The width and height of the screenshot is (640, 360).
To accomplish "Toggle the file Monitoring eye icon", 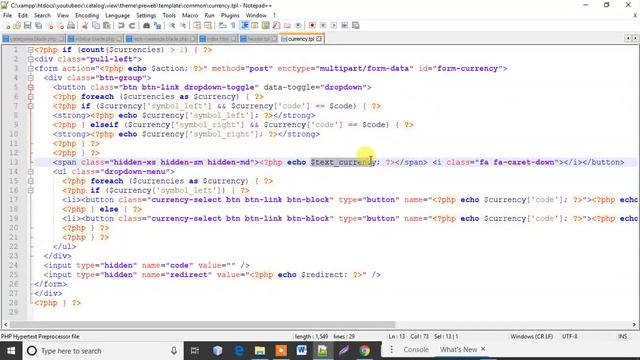I will pos(298,25).
